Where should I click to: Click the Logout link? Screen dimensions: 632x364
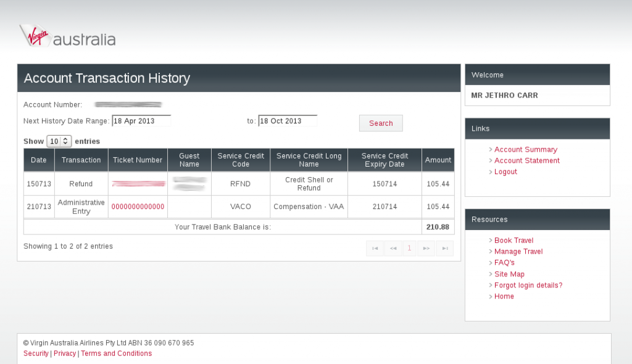click(x=505, y=172)
